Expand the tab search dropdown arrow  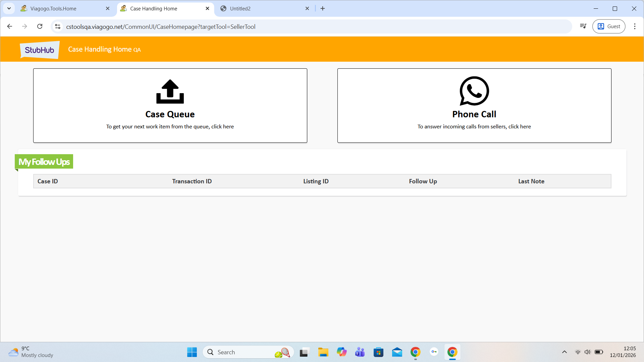[9, 8]
